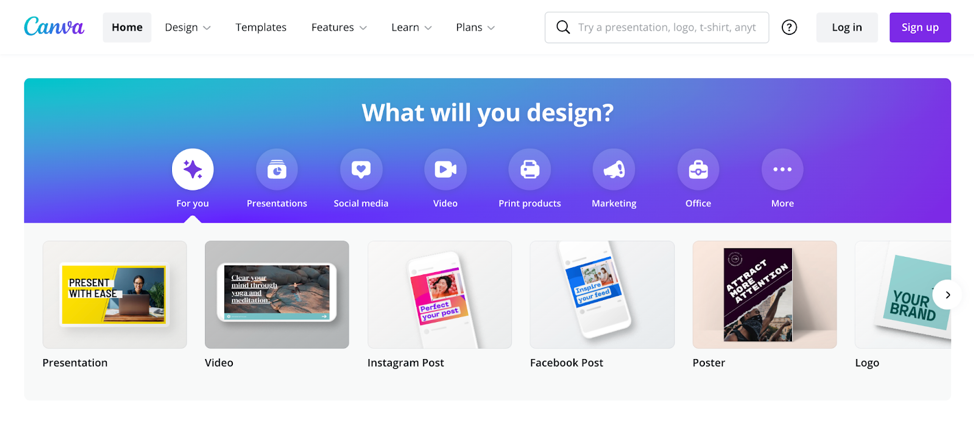Click the Canva logo
This screenshot has width=974, height=429.
(x=54, y=27)
